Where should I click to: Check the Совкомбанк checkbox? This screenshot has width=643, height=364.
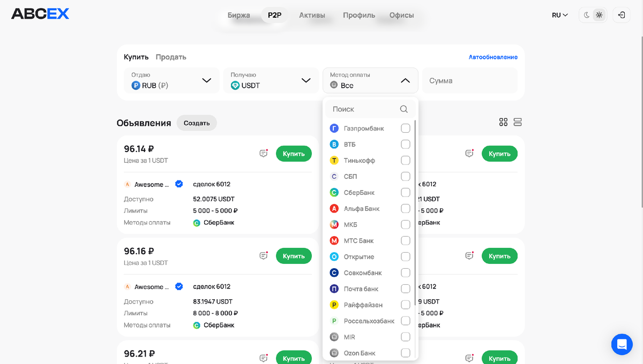[406, 273]
